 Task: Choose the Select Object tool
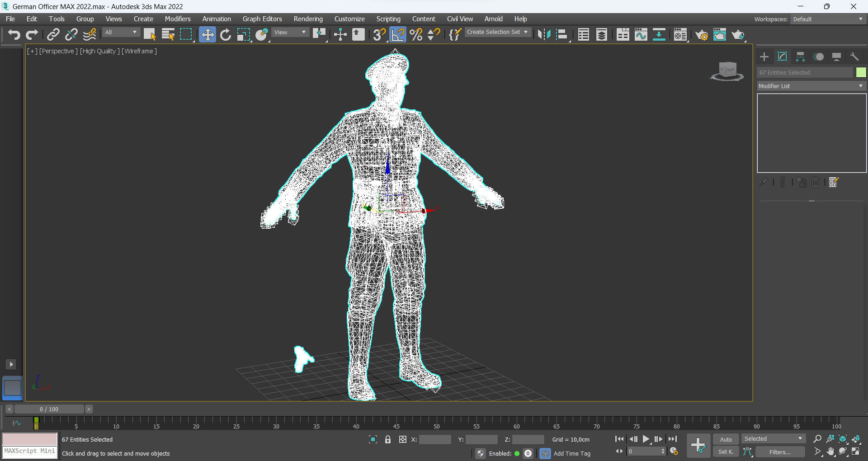150,35
